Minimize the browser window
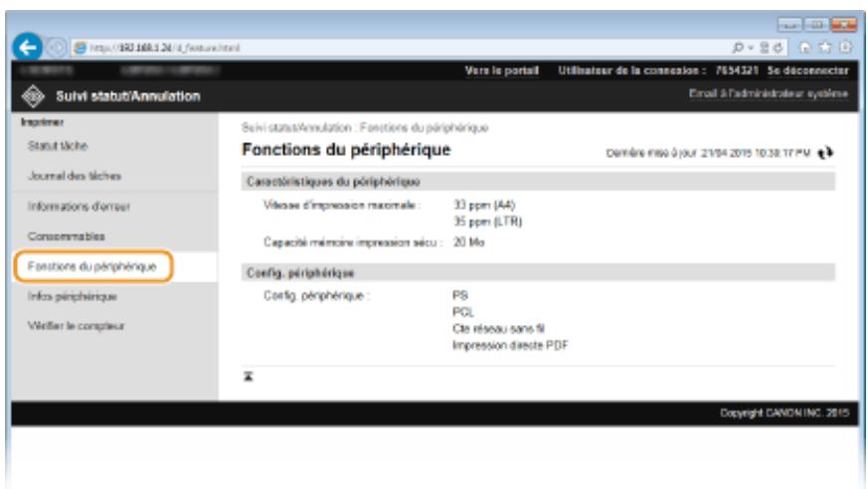The width and height of the screenshot is (868, 489). (x=789, y=25)
